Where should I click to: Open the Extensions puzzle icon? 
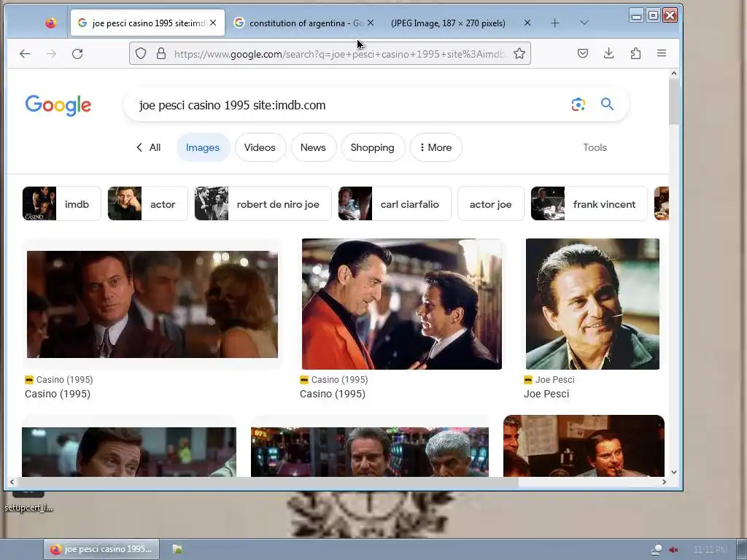pos(635,53)
